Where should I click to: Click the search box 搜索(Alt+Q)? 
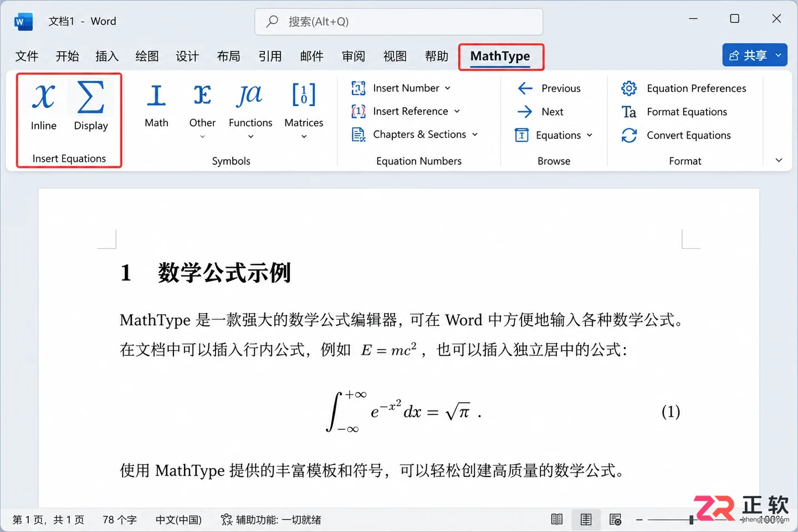point(399,22)
